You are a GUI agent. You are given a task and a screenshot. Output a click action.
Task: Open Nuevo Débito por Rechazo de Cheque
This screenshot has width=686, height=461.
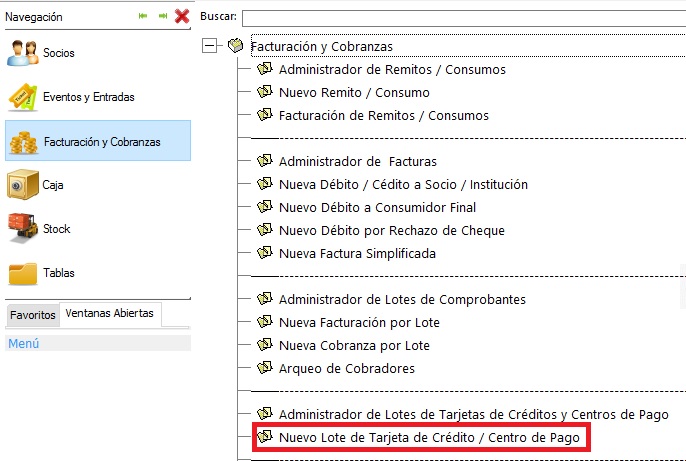point(391,230)
